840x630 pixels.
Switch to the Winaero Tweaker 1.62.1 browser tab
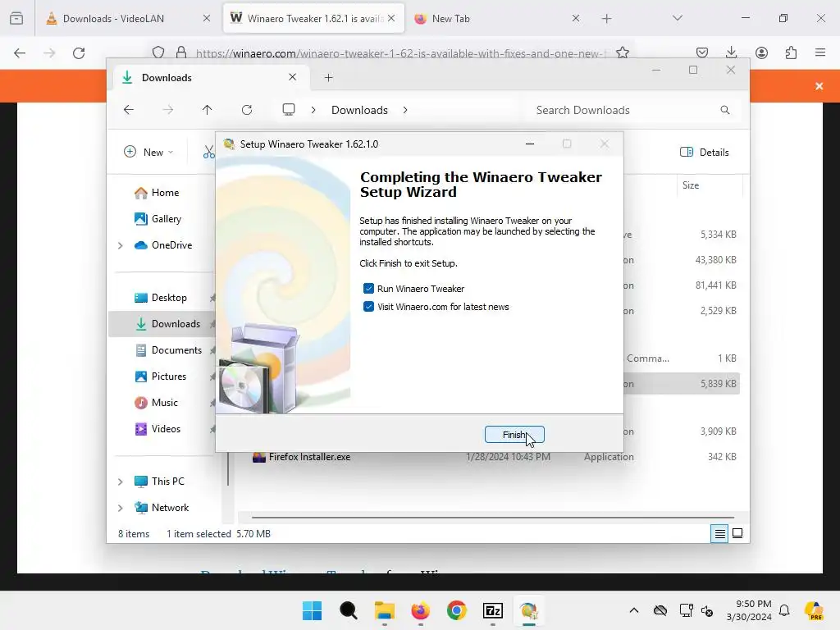pos(313,18)
